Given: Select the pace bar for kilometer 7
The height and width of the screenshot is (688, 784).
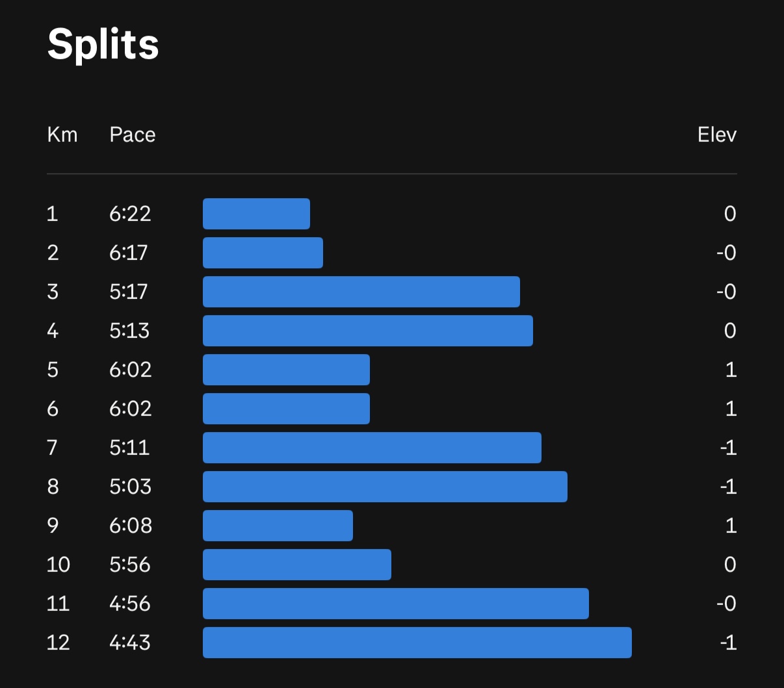Looking at the screenshot, I should click(x=372, y=448).
